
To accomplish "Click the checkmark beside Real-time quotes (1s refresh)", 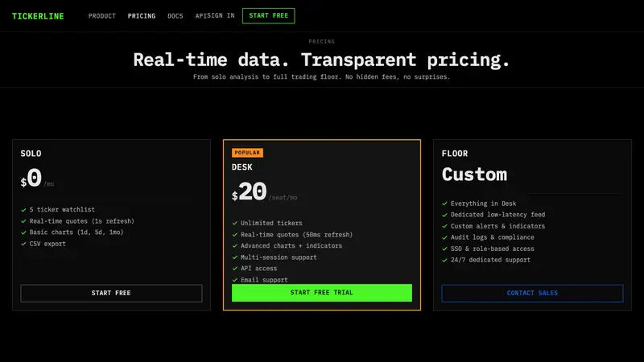I will tap(23, 221).
